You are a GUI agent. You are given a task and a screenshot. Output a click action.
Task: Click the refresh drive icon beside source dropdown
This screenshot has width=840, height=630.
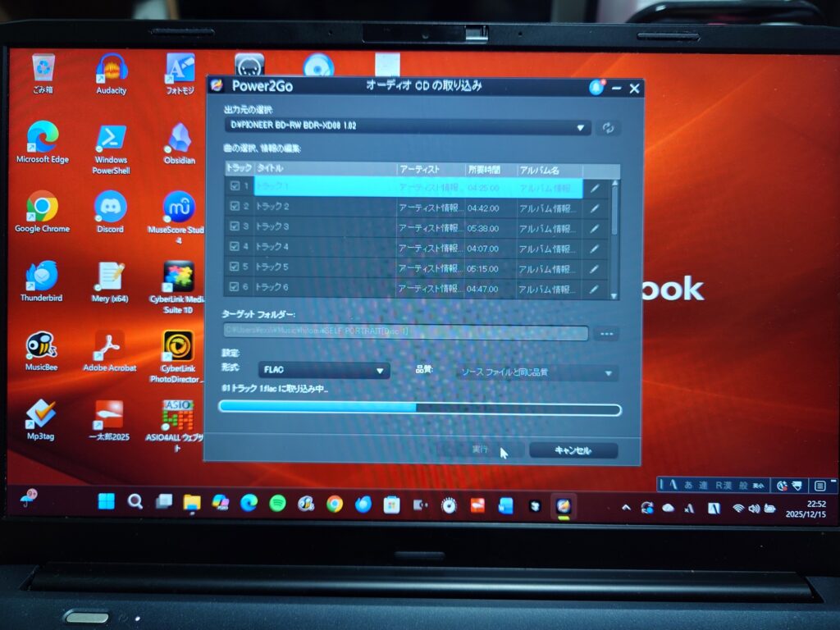pyautogui.click(x=608, y=128)
